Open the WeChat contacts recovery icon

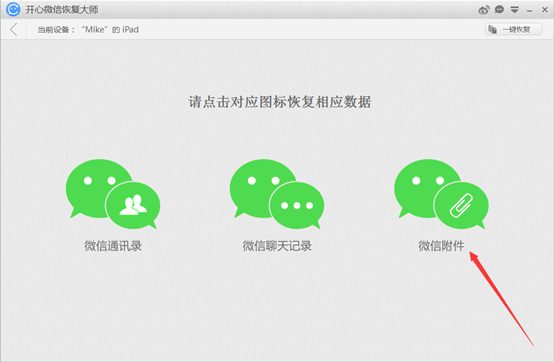tap(113, 194)
